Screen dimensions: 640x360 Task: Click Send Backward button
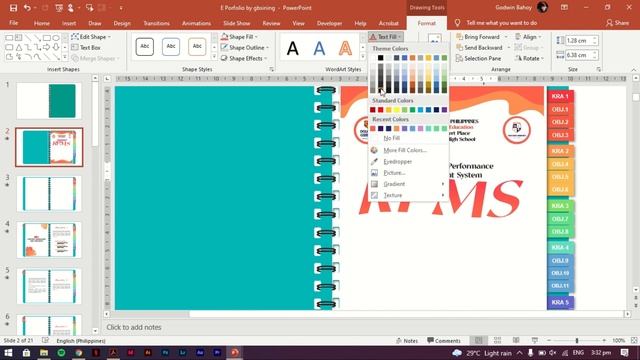click(x=483, y=47)
